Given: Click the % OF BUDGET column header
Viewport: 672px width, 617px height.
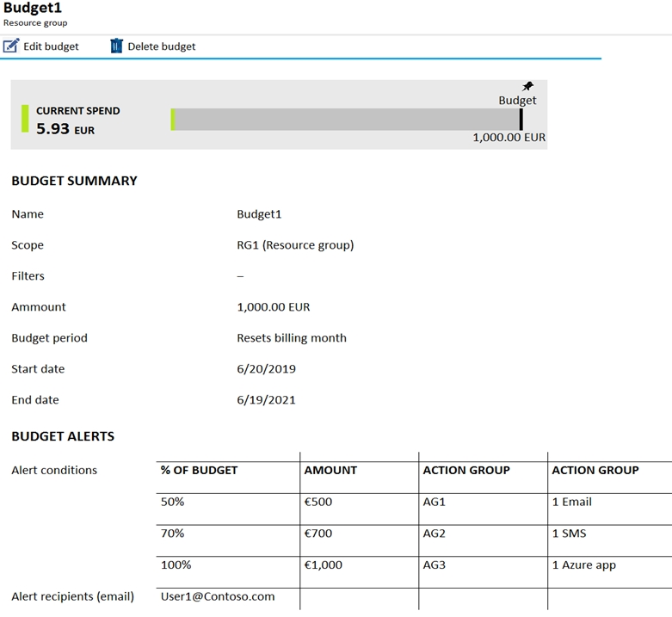Looking at the screenshot, I should [x=199, y=470].
